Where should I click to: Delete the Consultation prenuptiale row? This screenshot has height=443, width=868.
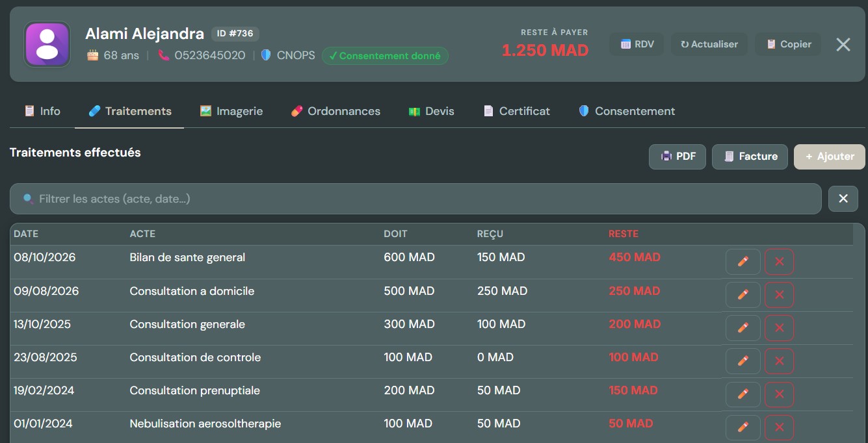[779, 394]
